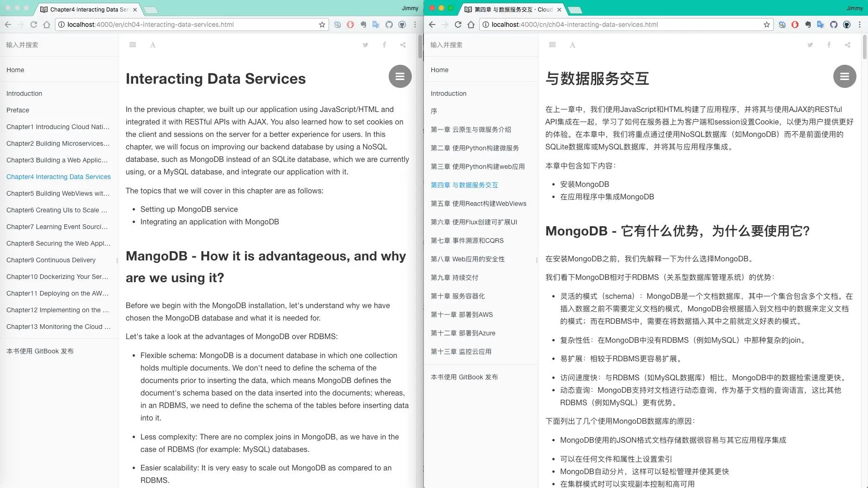The width and height of the screenshot is (868, 488).
Task: Toggle sidebar icon in left English window
Action: click(x=133, y=45)
